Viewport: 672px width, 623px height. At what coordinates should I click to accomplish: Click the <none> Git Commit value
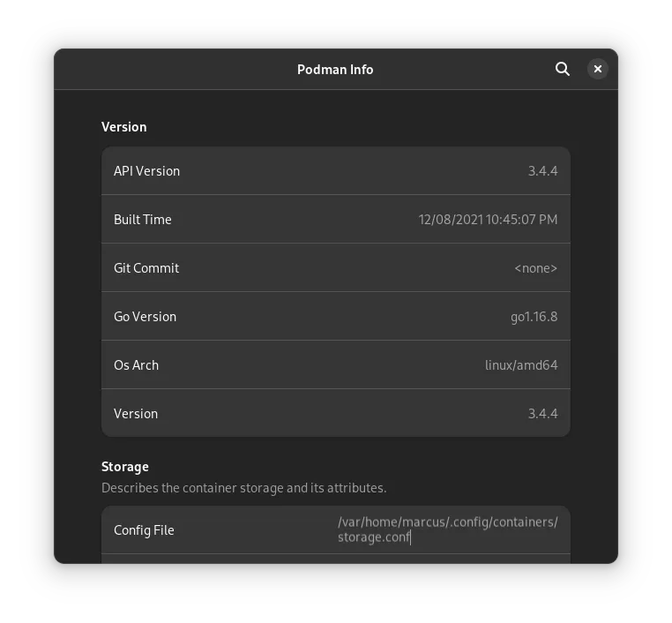535,268
